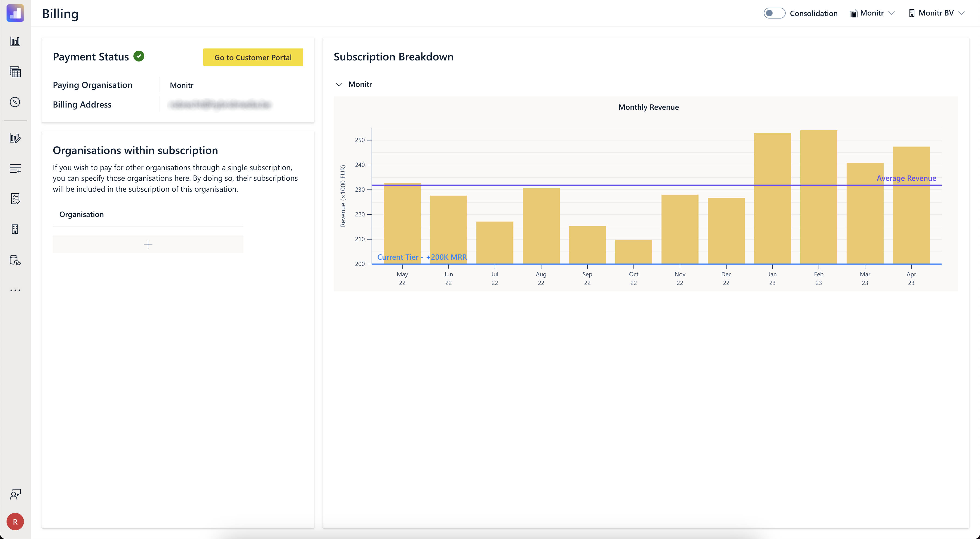This screenshot has height=539, width=980.
Task: Click Go to Customer Portal button
Action: [x=253, y=57]
